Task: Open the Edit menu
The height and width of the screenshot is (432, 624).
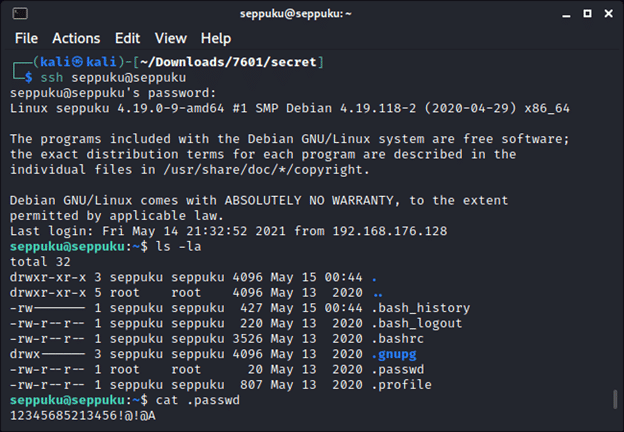Action: pyautogui.click(x=127, y=38)
